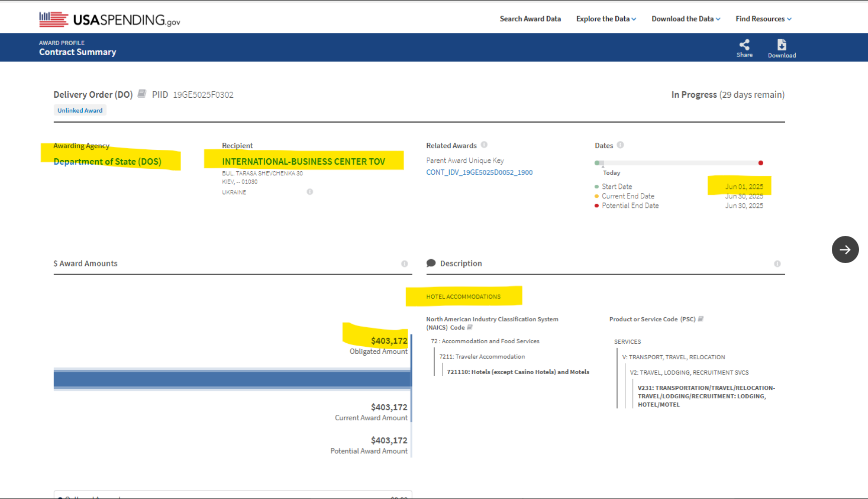Click Potential End Date label

click(630, 205)
